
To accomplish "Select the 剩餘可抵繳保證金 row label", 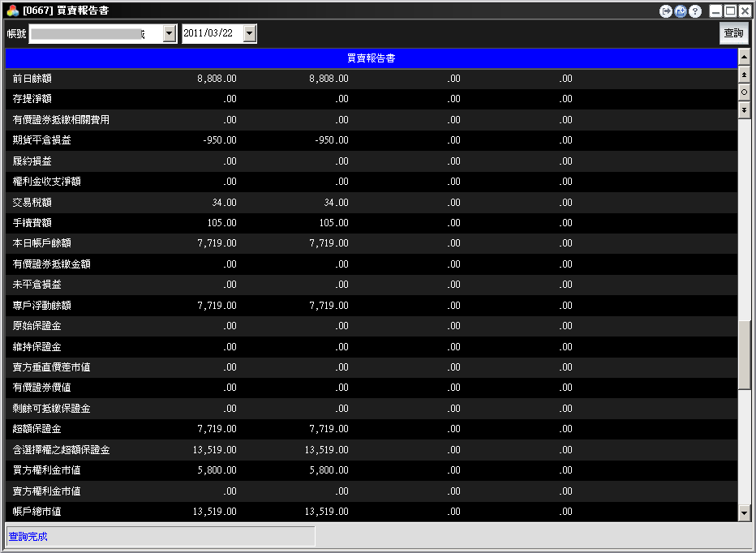I will [x=52, y=409].
